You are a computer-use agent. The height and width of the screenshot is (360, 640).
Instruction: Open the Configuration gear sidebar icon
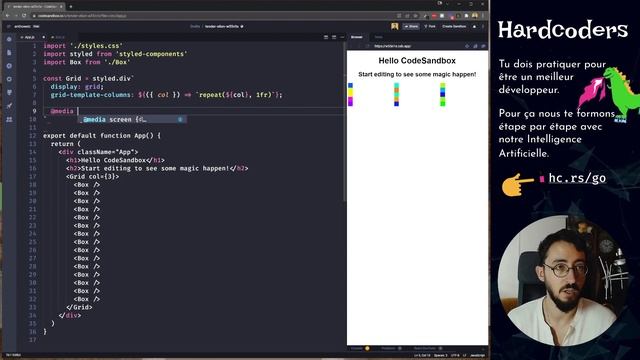[9, 66]
